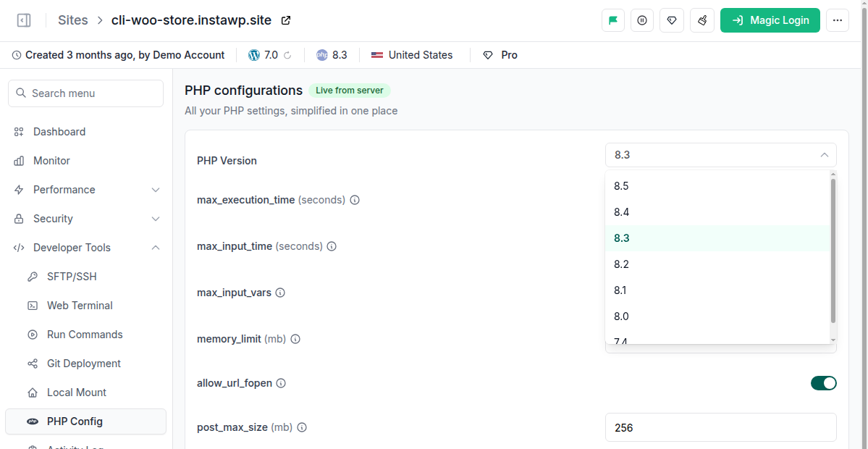Click the pause circle icon button
This screenshot has width=868, height=449.
click(642, 20)
